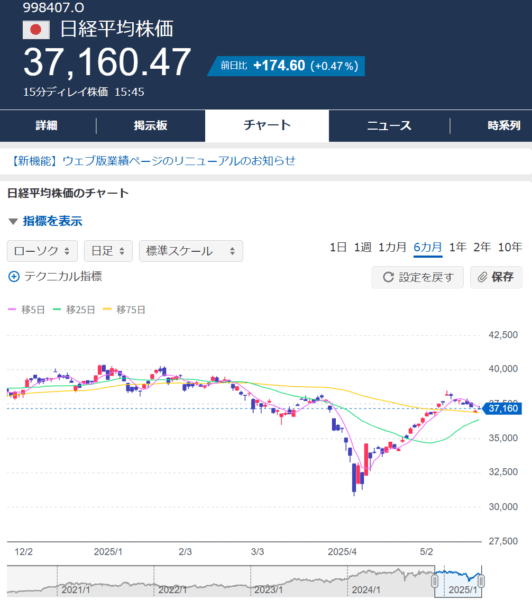Viewport: 532px width, 600px height.
Task: Open the 標準スケール scale dropdown
Action: (191, 251)
